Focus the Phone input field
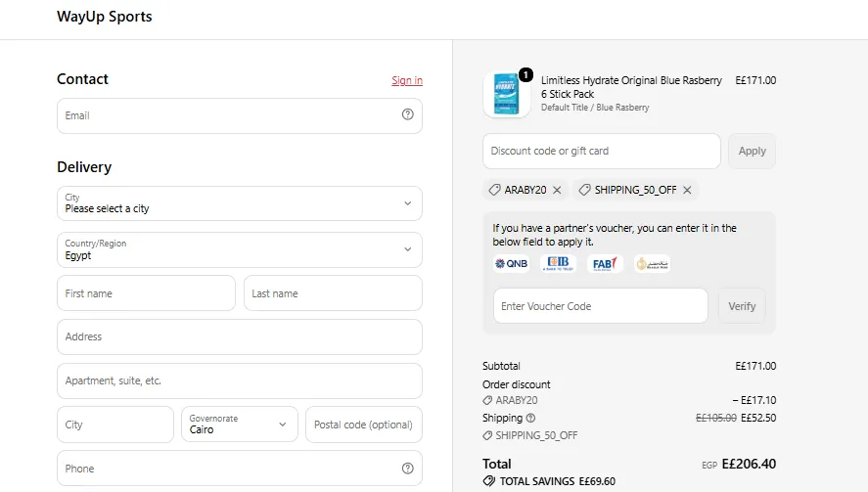Screen dimensions: 868x492 (240, 469)
